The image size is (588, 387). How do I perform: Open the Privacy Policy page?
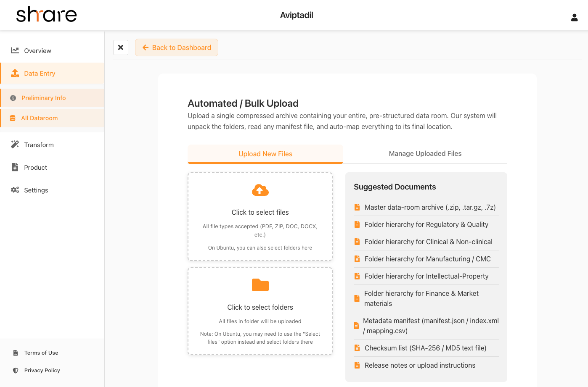(x=42, y=370)
